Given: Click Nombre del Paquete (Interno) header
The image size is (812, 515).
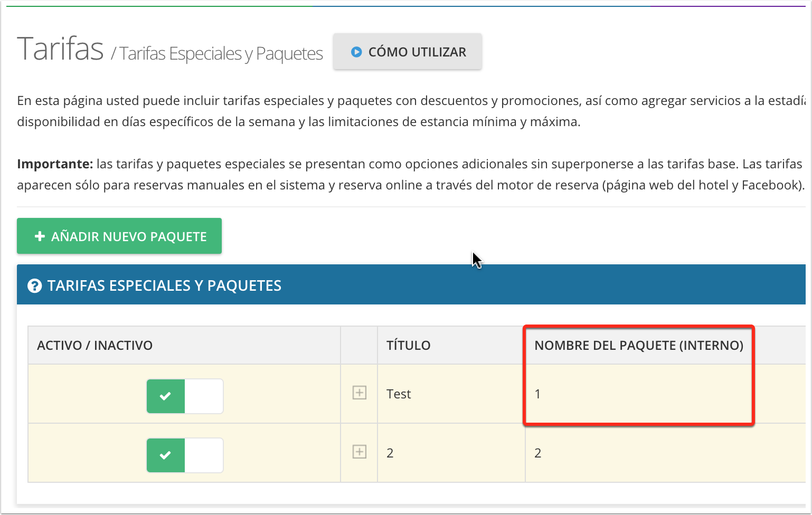Looking at the screenshot, I should tap(638, 346).
